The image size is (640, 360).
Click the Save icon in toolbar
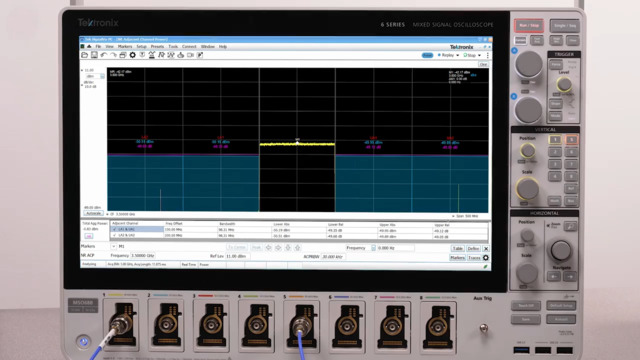(x=94, y=55)
